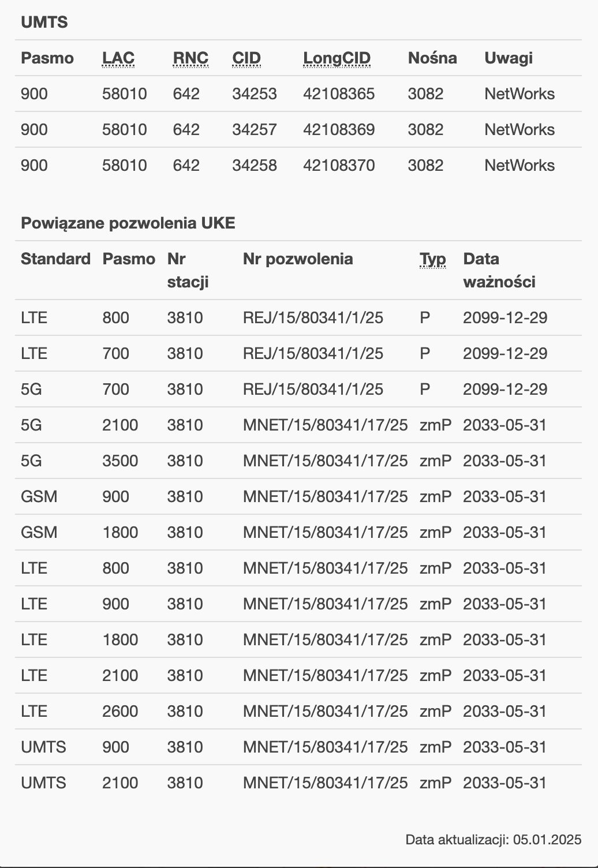Click the 5G 700 expiry date 2099-12-29
This screenshot has height=868, width=598.
pos(505,390)
